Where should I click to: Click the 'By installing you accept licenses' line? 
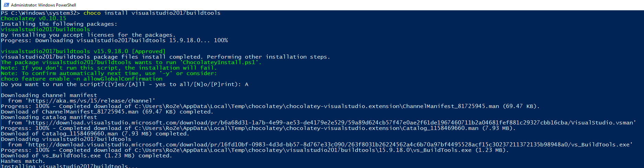tap(88, 35)
